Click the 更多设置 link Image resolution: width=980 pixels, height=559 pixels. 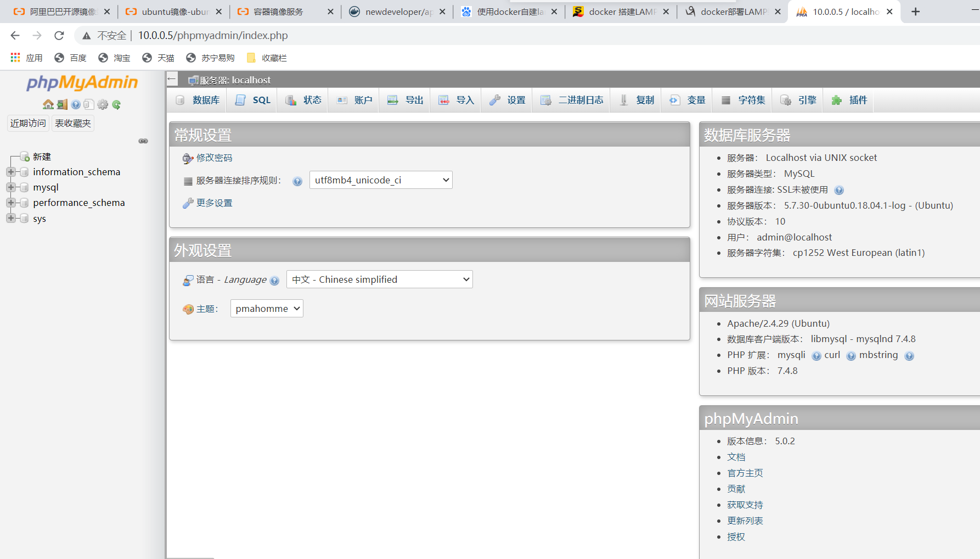click(x=214, y=203)
